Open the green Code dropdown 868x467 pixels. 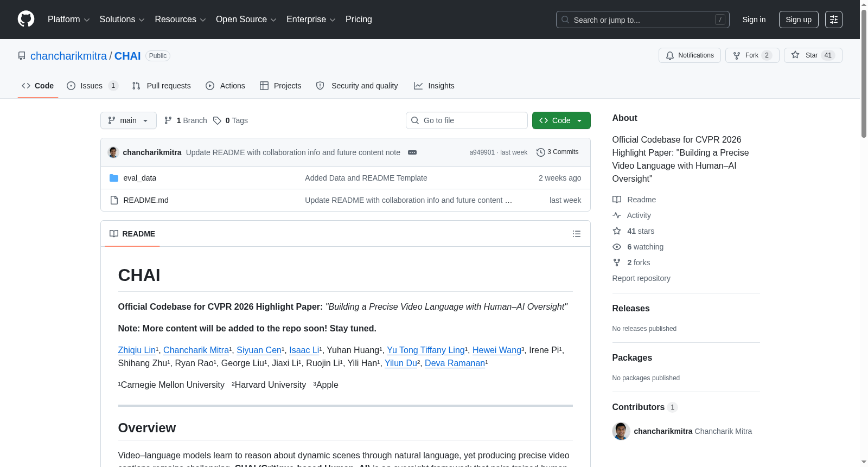coord(561,120)
